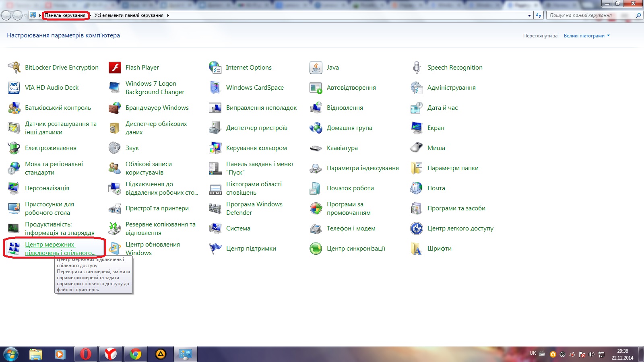This screenshot has width=644, height=362.
Task: Click the Speech Recognition microphone icon
Action: pos(416,68)
